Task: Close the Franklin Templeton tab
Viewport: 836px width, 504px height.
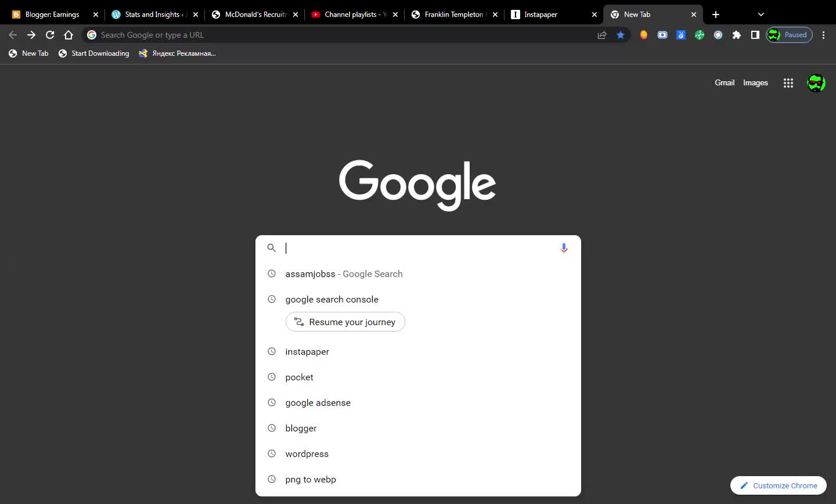Action: [x=495, y=15]
